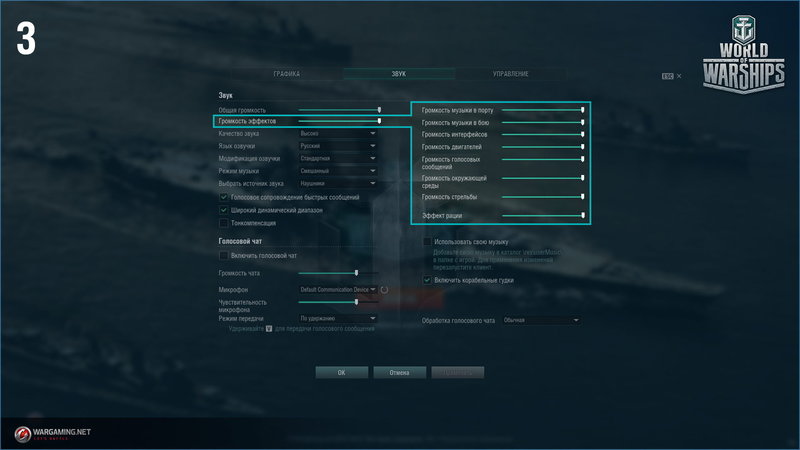Screen dimensions: 800x450
Task: Check Использовать свою музыку option
Action: (427, 242)
